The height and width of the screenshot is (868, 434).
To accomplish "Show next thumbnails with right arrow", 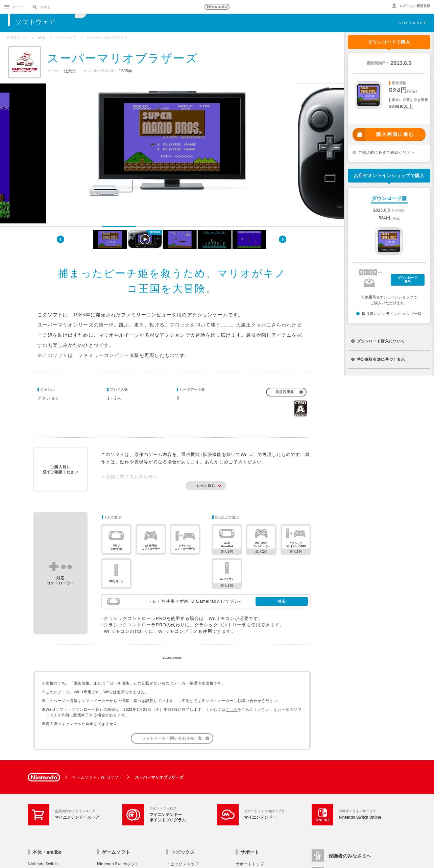I will pos(283,239).
